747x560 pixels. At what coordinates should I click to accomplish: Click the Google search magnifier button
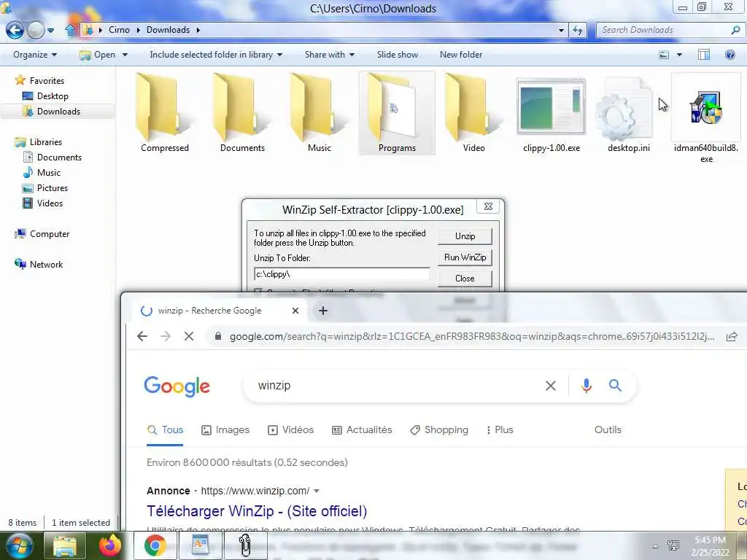[615, 386]
